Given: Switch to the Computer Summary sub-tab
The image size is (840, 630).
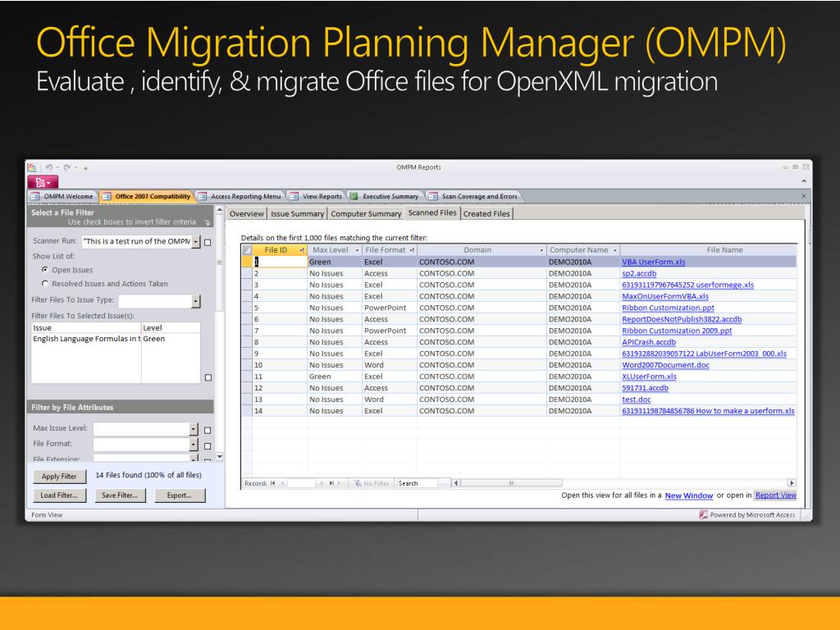Looking at the screenshot, I should pos(366,214).
